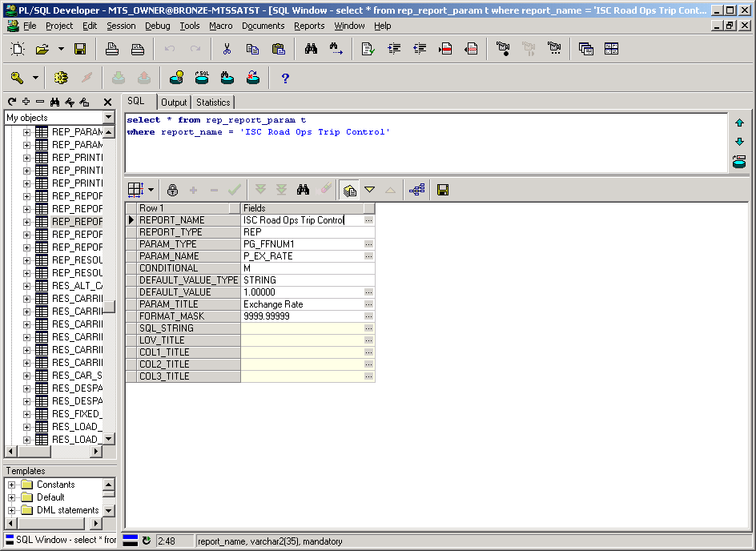The image size is (756, 551).
Task: Expand the RES_FIXED_ tree node
Action: click(x=26, y=414)
